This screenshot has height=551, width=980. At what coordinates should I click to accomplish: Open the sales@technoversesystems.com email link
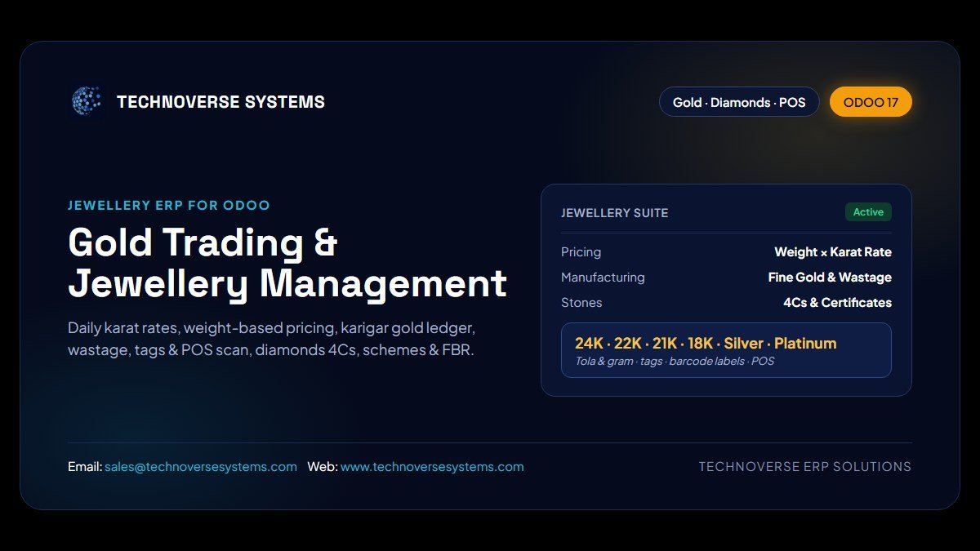pos(201,467)
